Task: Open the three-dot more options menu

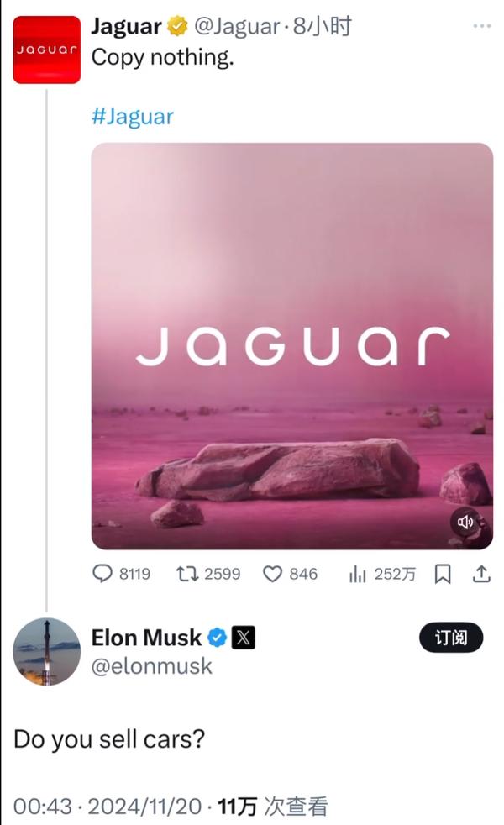Action: [481, 26]
